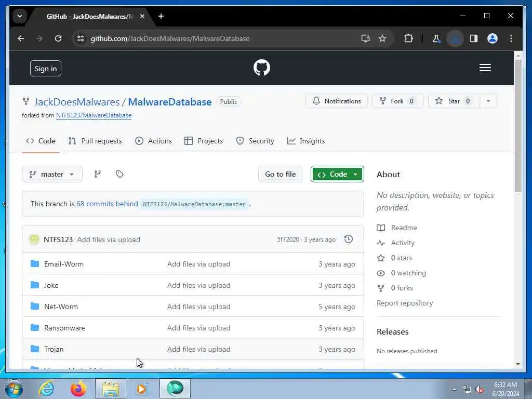Open the Windows Start menu
This screenshot has height=399, width=532.
pyautogui.click(x=14, y=389)
